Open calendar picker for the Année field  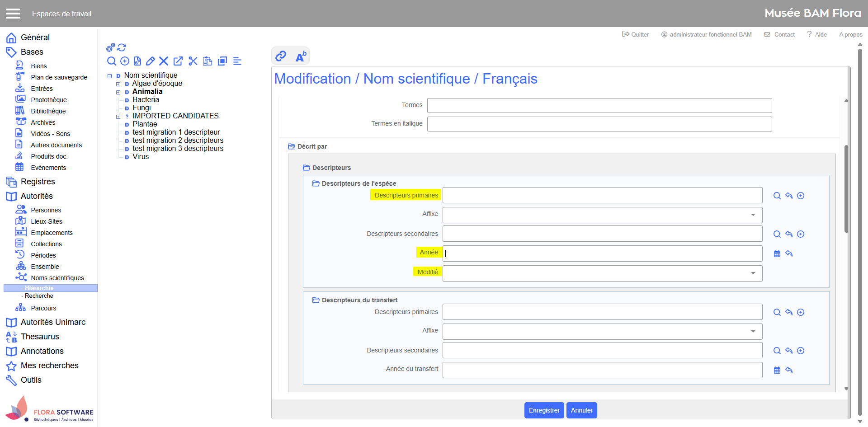[777, 253]
